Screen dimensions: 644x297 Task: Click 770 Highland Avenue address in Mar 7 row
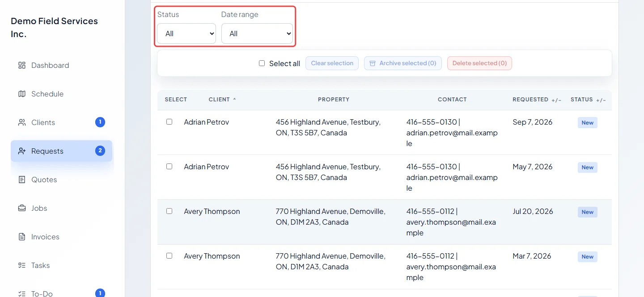[x=330, y=261]
